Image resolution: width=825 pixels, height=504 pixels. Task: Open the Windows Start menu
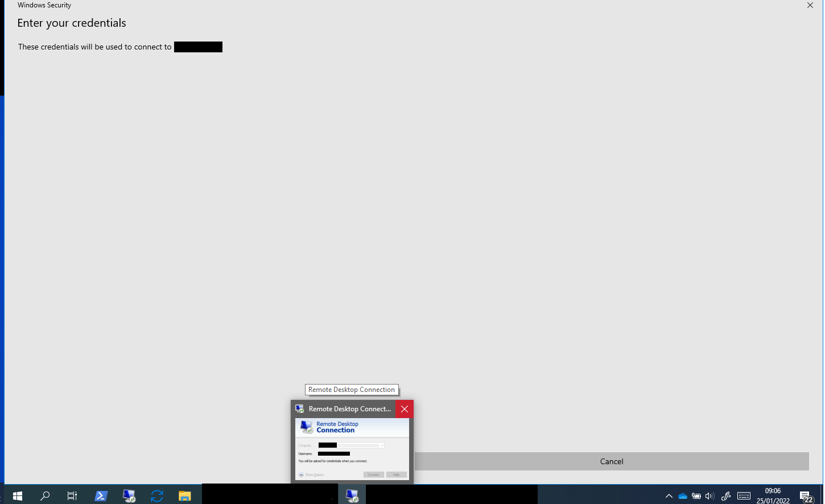[x=18, y=496]
